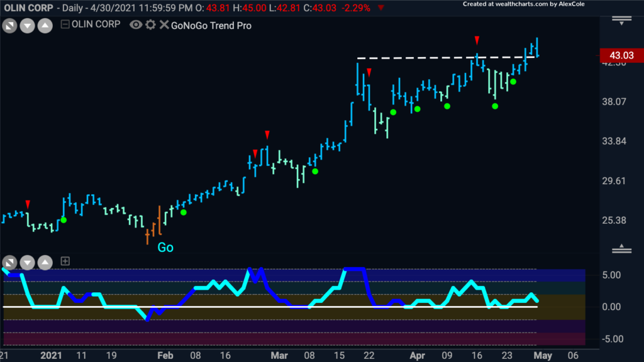Screen dimensions: 644x362
Task: Move the oscillator pane up with arrow button
Action: 45,262
